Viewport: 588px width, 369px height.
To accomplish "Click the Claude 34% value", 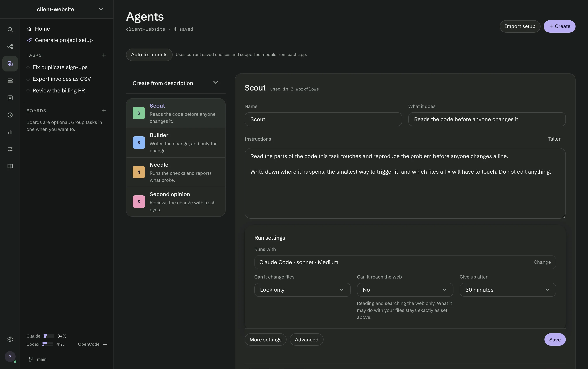I will click(x=62, y=336).
